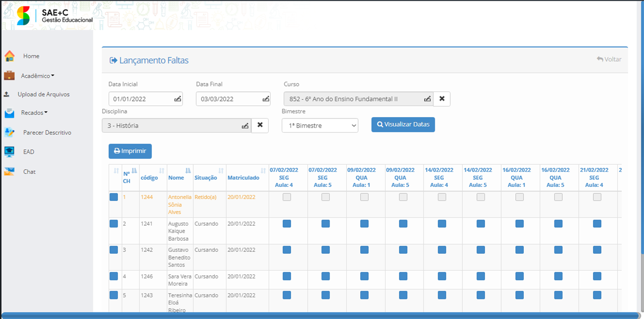The width and height of the screenshot is (644, 319).
Task: Toggle Gustavo's checkbox for 14/02/2022 Aula 4
Action: point(442,249)
